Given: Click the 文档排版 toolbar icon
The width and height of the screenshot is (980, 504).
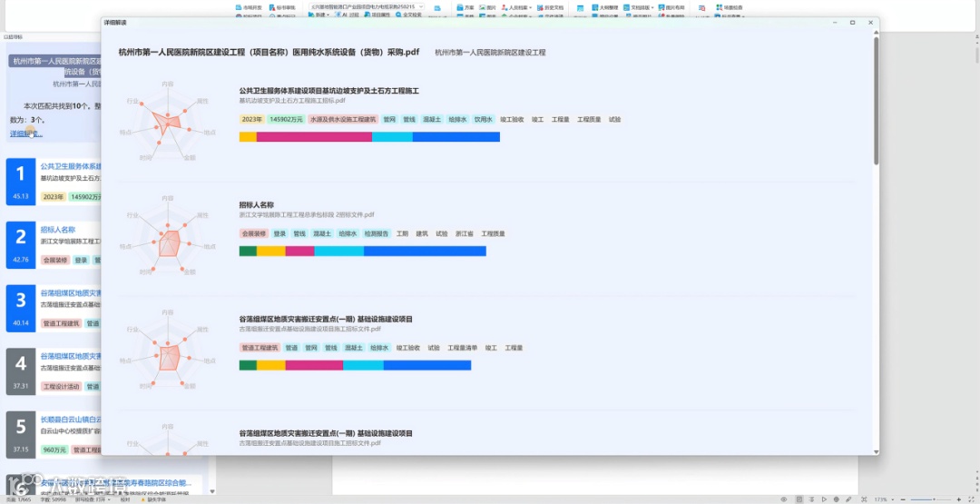Looking at the screenshot, I should pos(638,7).
